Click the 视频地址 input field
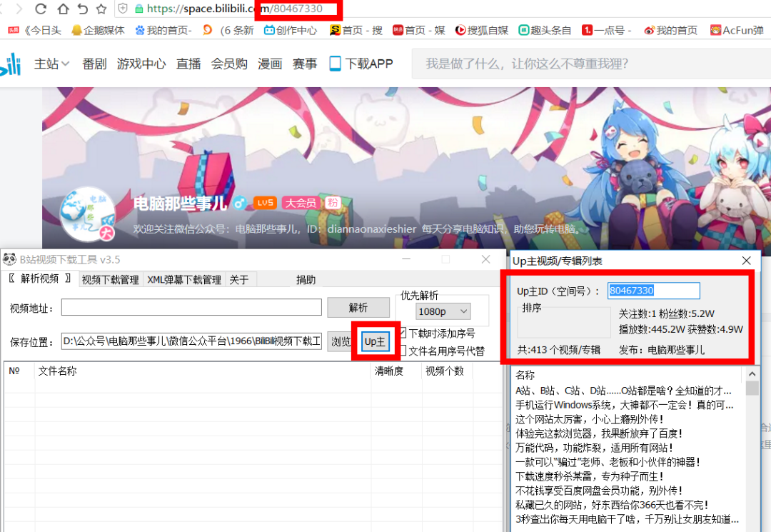 pyautogui.click(x=191, y=308)
